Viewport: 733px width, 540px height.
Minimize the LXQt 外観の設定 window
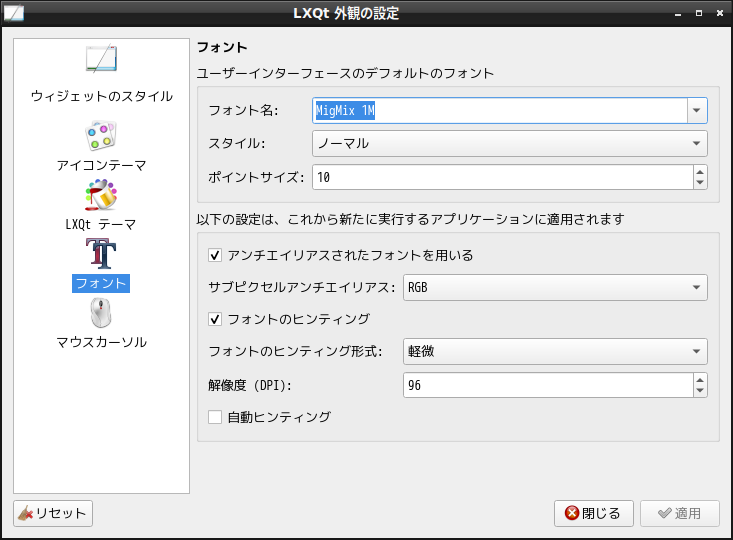[x=678, y=14]
